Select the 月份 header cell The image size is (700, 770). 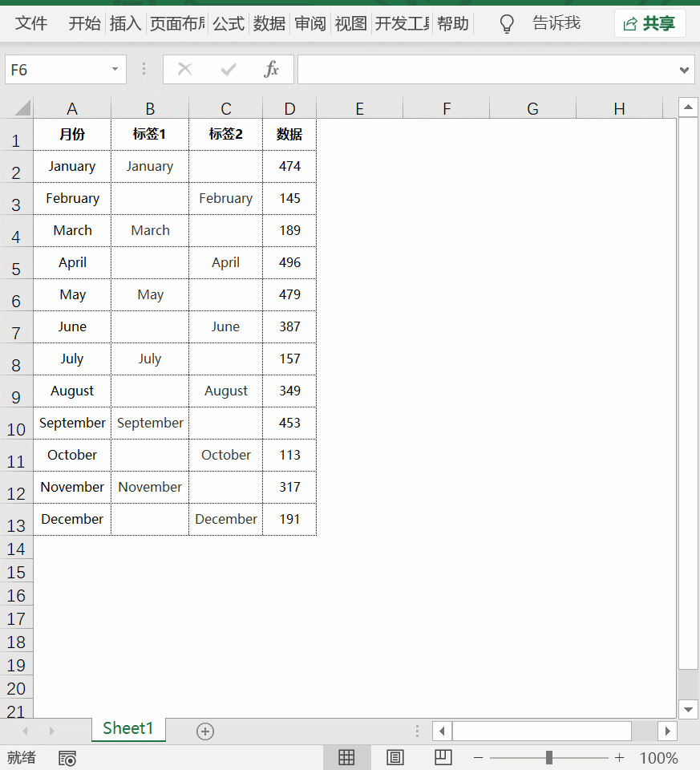tap(72, 134)
